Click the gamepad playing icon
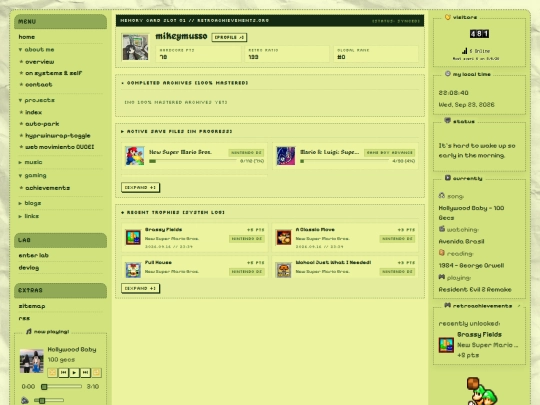Screen dimensions: 540x405 442,277
